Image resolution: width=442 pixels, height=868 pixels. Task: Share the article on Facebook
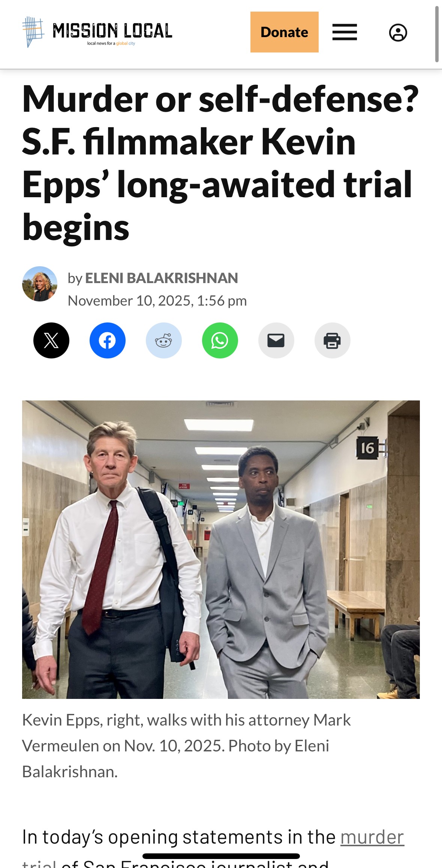pos(108,340)
